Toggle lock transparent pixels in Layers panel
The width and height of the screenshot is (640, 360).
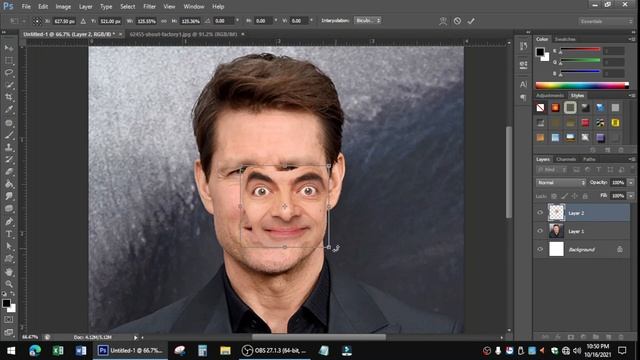pos(553,196)
